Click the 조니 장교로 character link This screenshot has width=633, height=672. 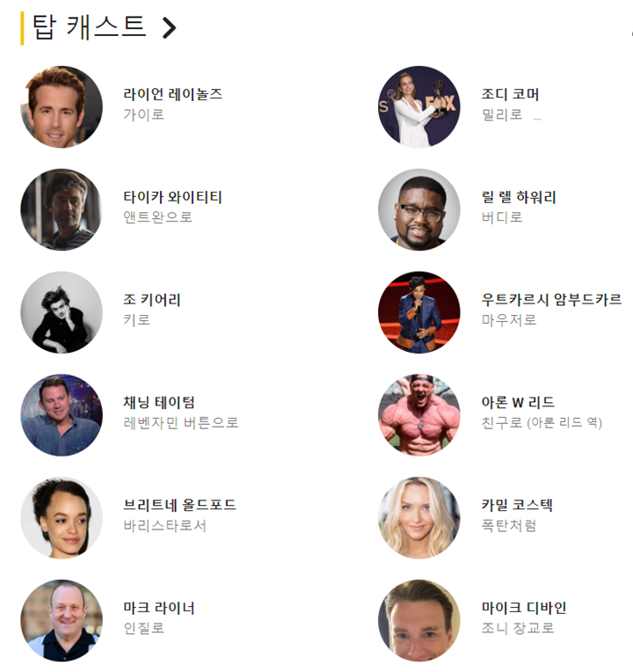point(518,628)
